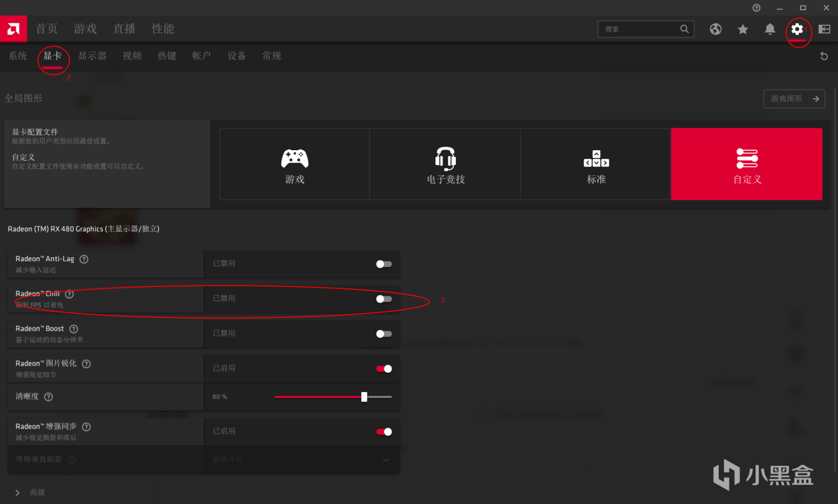This screenshot has height=504, width=838.
Task: Open the 游戏 top menu tab
Action: tap(85, 29)
